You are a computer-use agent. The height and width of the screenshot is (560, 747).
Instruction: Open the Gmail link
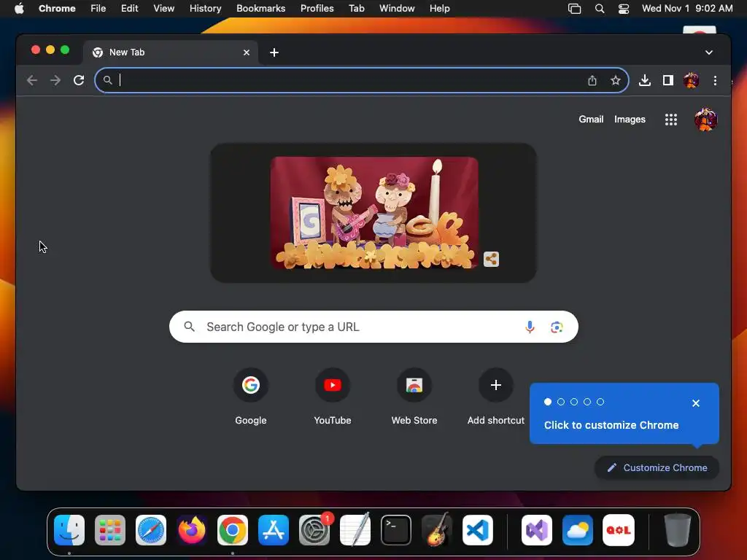[591, 120]
